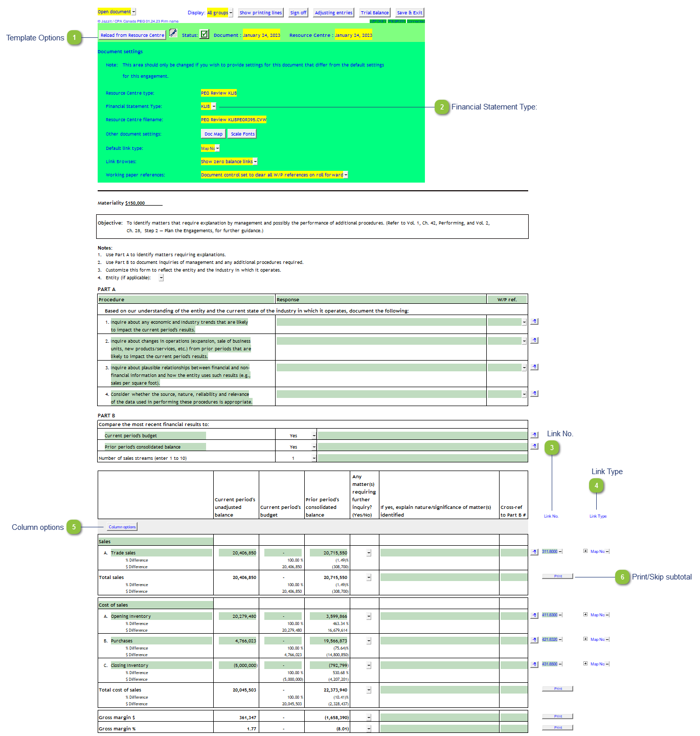
Task: Click the Document date January 24, 2023
Action: click(261, 35)
